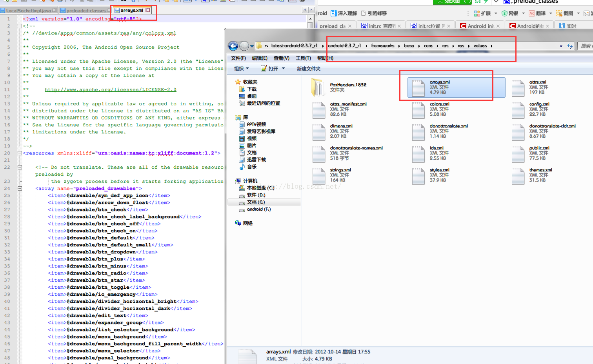593x364 pixels.
Task: Open the dropdown arrow next to 打开
Action: click(283, 69)
